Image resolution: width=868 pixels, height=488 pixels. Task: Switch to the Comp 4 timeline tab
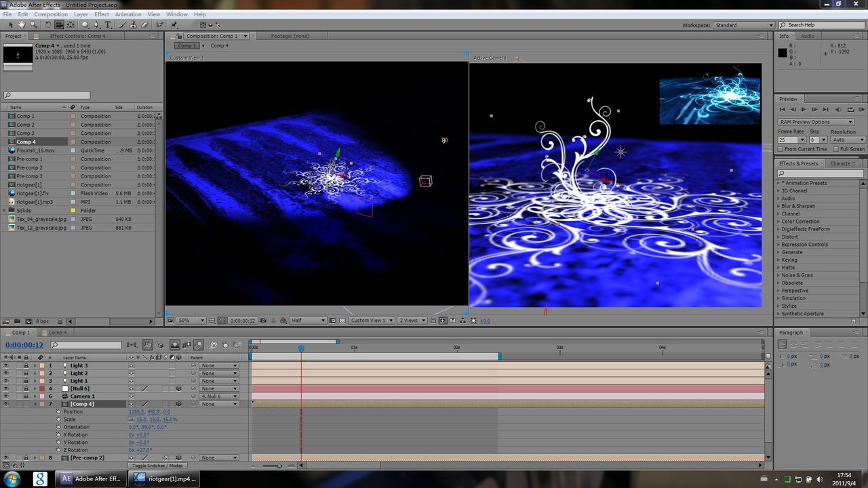click(57, 333)
